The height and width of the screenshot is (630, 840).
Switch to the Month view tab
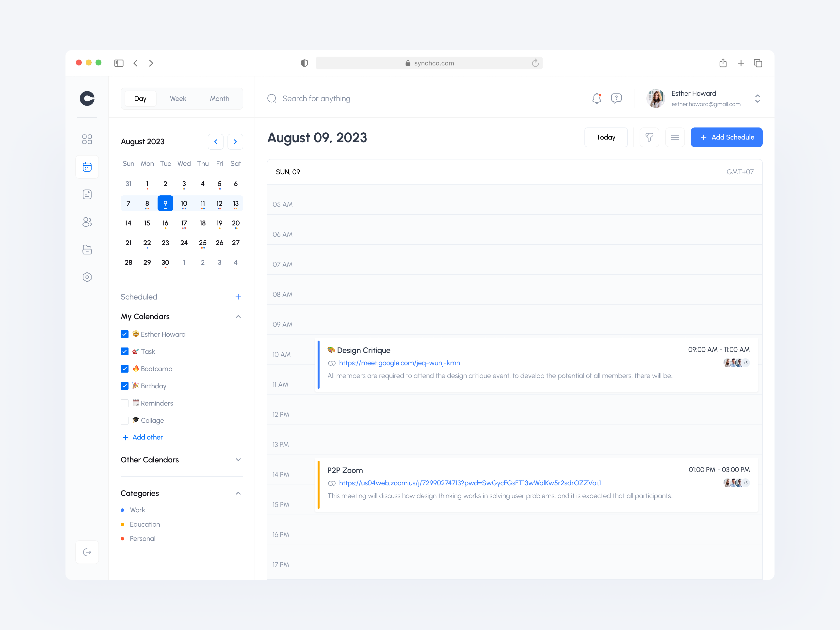click(220, 98)
